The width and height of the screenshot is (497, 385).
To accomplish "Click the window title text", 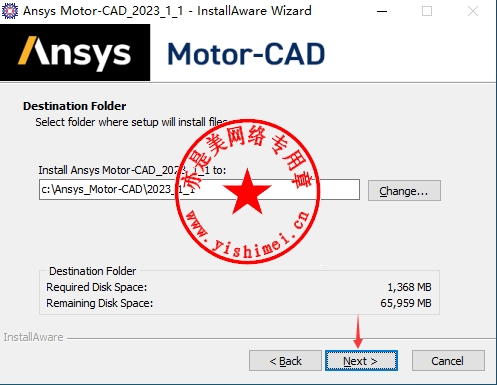I will tap(167, 11).
